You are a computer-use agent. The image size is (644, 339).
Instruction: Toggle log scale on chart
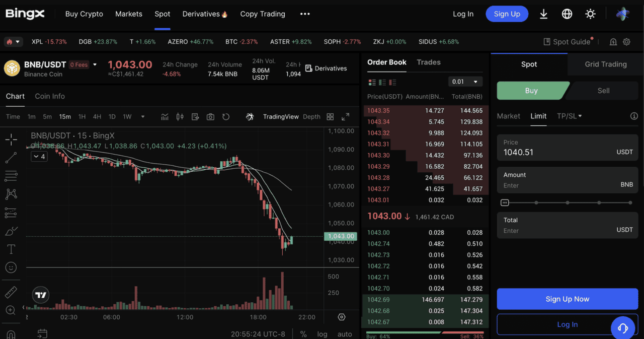click(x=322, y=334)
